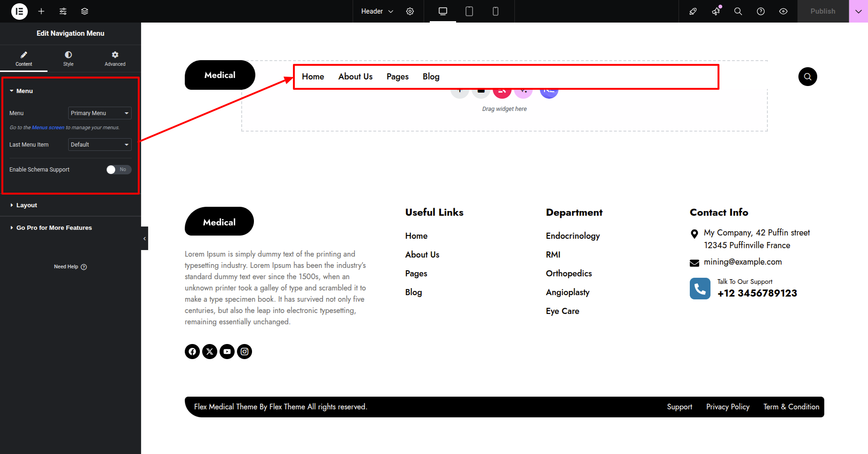Click the mining@example.com email text
The height and width of the screenshot is (454, 868).
743,262
